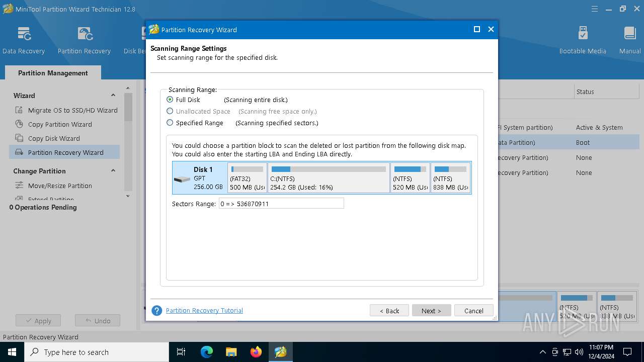Collapse the Change Partition section
This screenshot has width=644, height=362.
click(113, 171)
